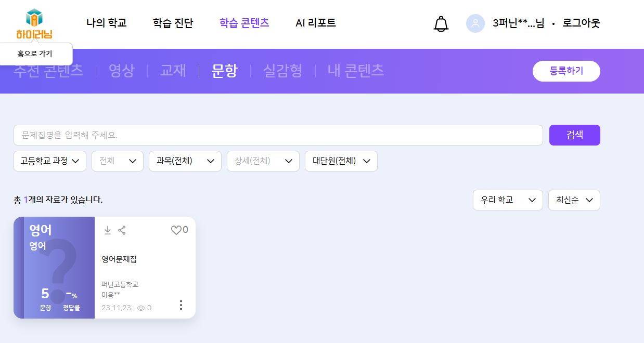Click the 등록하기 button
644x343 pixels.
tap(566, 71)
